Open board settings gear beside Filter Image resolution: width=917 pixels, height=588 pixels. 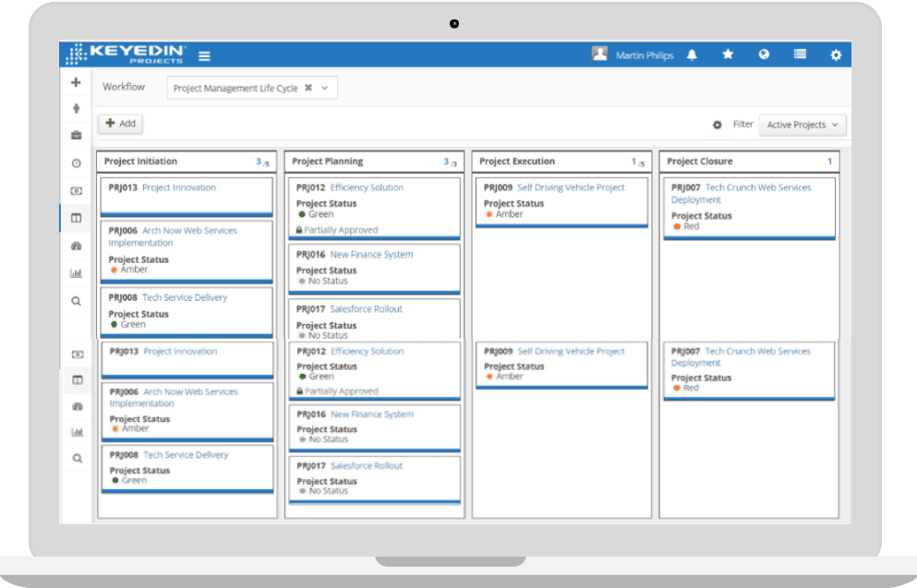coord(717,125)
